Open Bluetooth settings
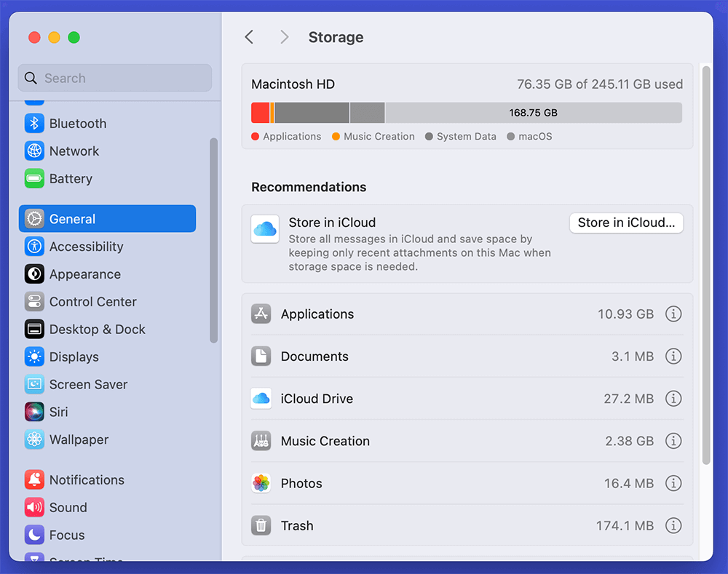This screenshot has width=728, height=574. 78,123
